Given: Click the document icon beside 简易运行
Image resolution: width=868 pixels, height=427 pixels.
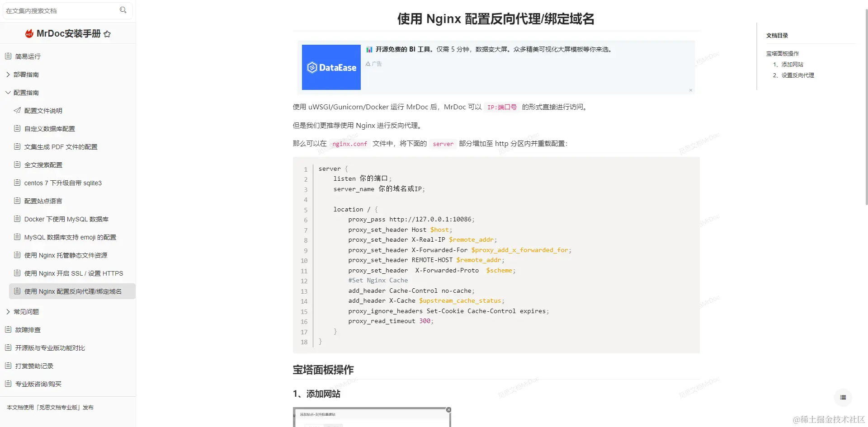Looking at the screenshot, I should (x=7, y=56).
